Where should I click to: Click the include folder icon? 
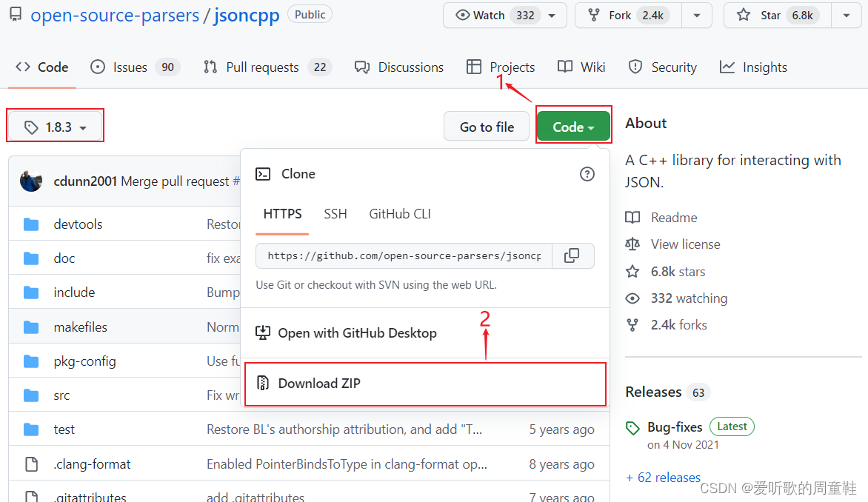(31, 292)
